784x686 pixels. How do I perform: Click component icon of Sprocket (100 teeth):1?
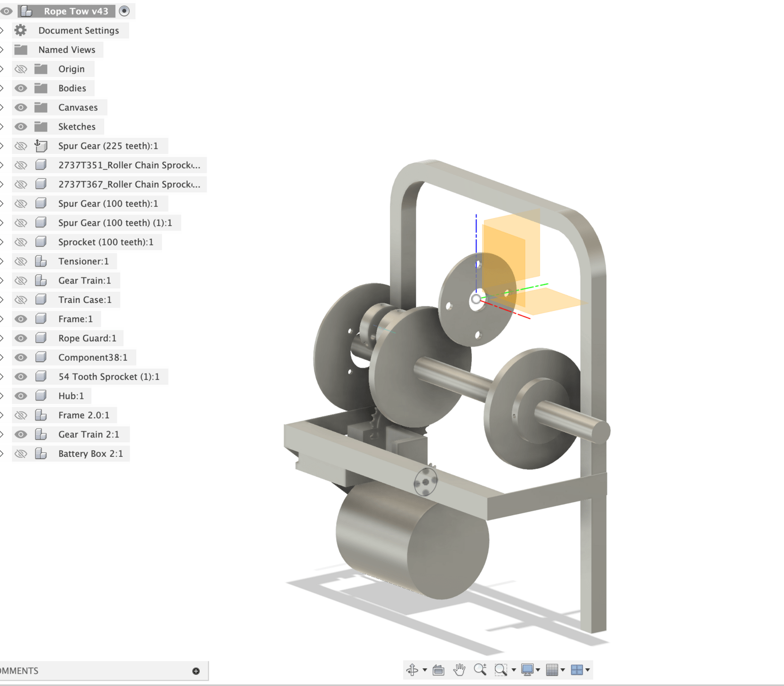coord(41,242)
